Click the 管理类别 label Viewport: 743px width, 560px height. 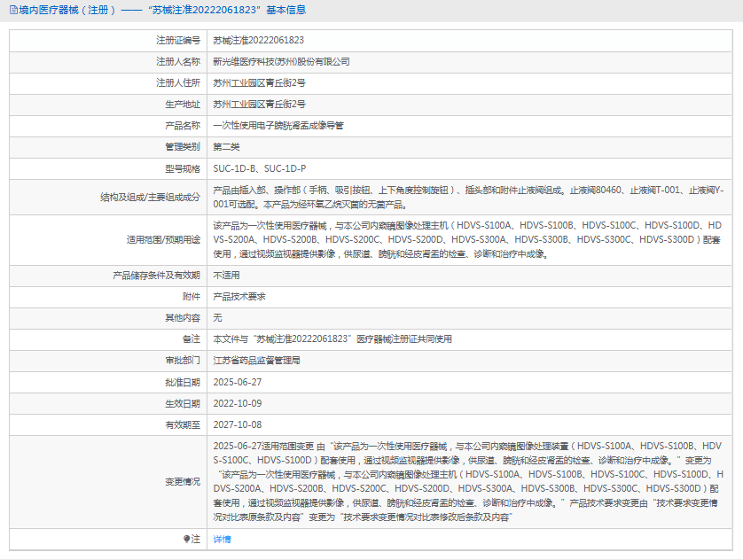(183, 147)
